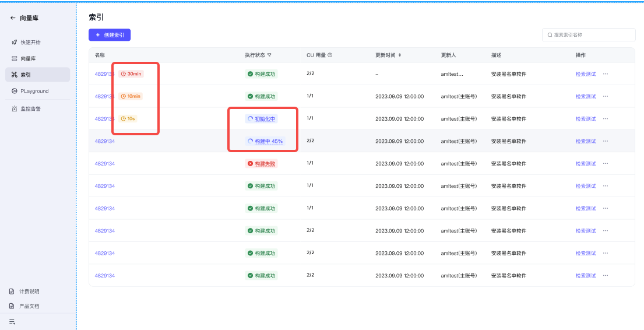Click the yellow 10s clock tag

(x=129, y=119)
